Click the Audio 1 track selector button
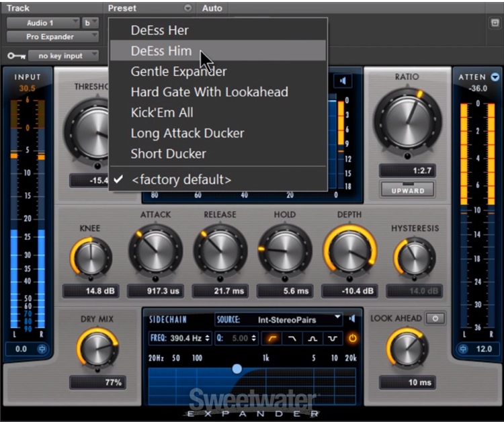The image size is (504, 422). [x=43, y=23]
